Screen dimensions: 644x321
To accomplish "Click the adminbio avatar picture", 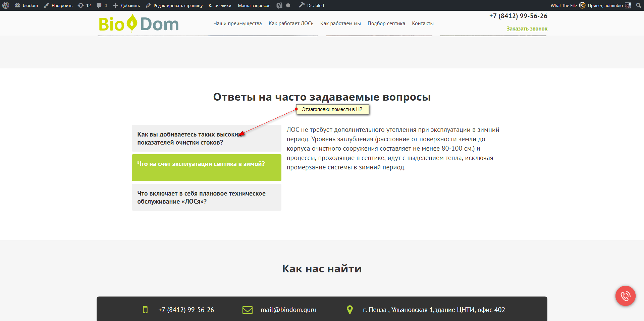I will (628, 5).
